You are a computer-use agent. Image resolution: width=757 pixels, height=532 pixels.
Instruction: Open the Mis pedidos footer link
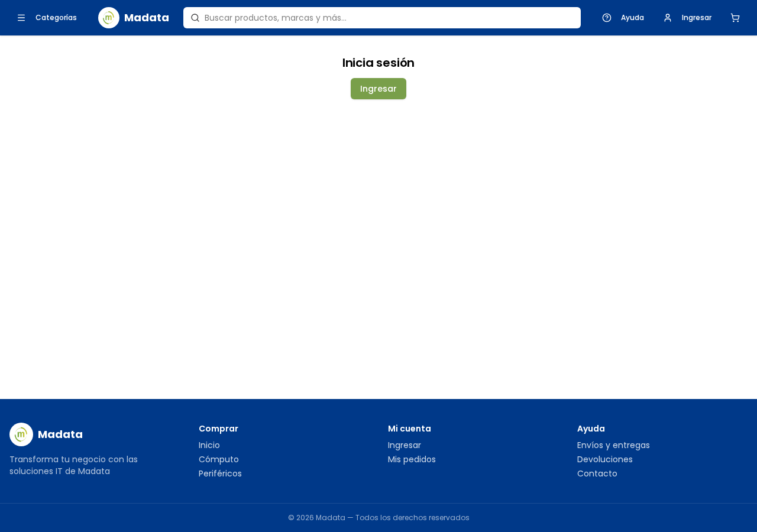pos(412,459)
